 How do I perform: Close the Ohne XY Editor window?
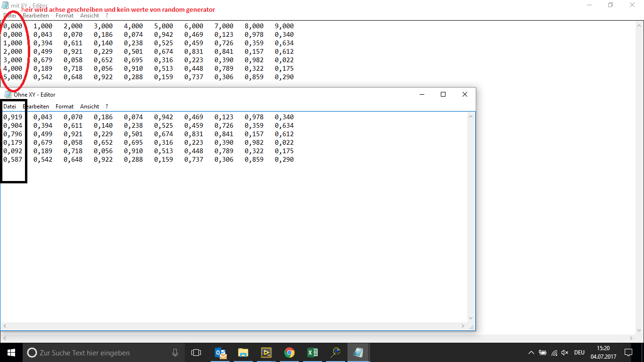click(465, 94)
